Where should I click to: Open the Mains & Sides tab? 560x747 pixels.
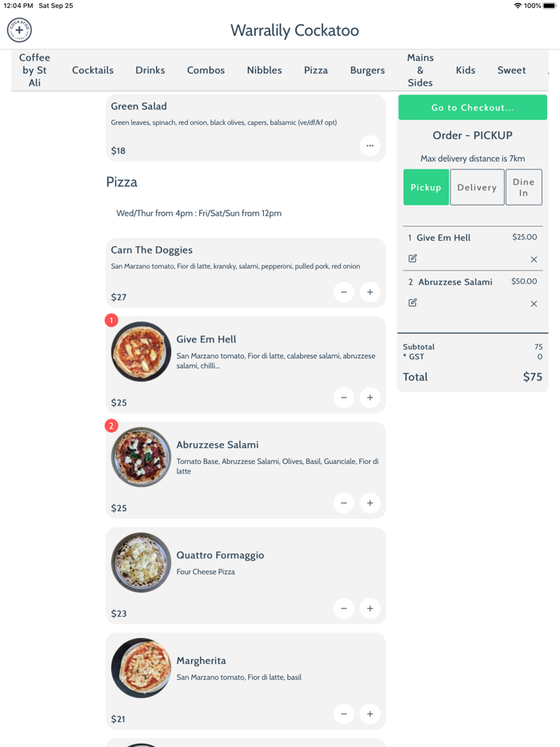point(420,70)
